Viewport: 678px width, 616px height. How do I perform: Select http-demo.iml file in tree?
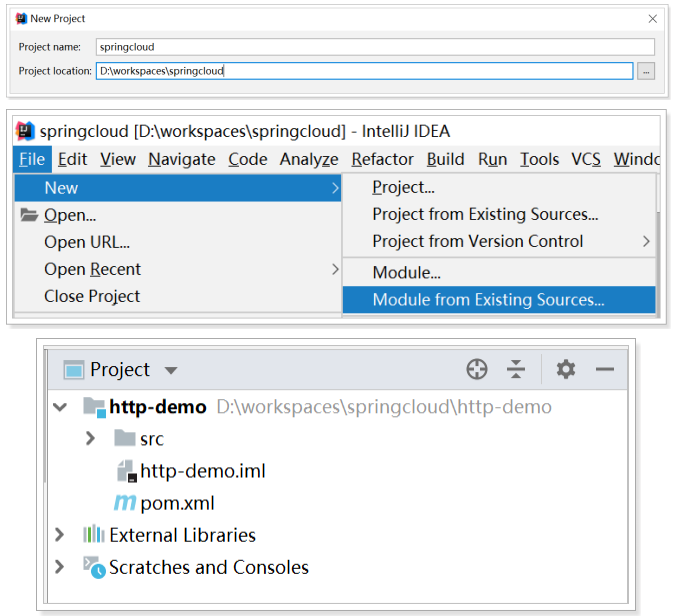click(x=338, y=471)
